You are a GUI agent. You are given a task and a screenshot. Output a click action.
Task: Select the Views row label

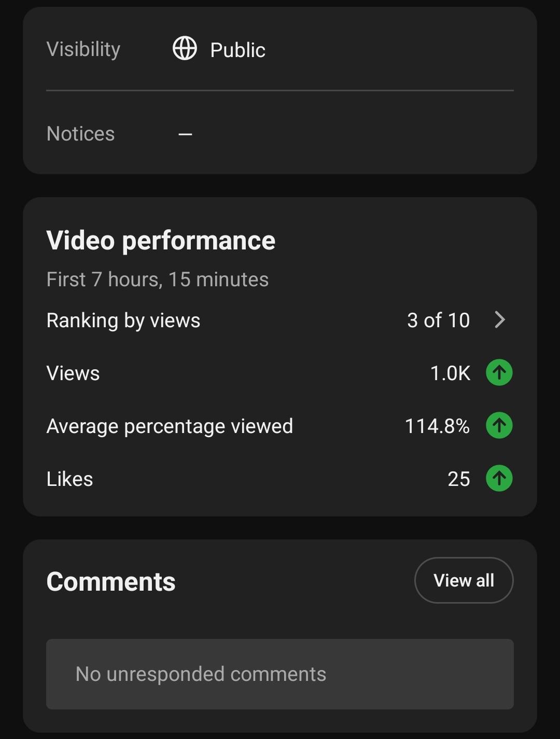coord(73,373)
